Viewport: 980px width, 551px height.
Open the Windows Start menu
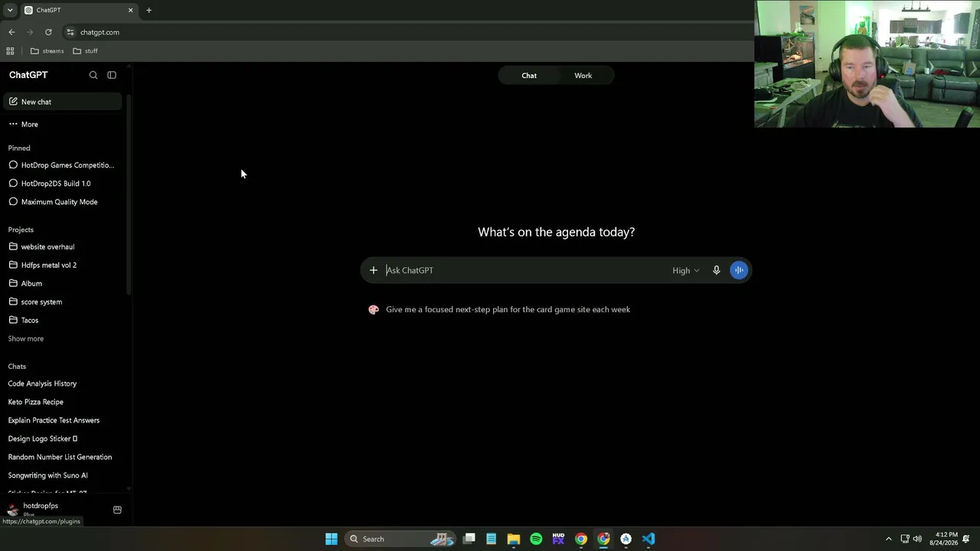pyautogui.click(x=332, y=539)
